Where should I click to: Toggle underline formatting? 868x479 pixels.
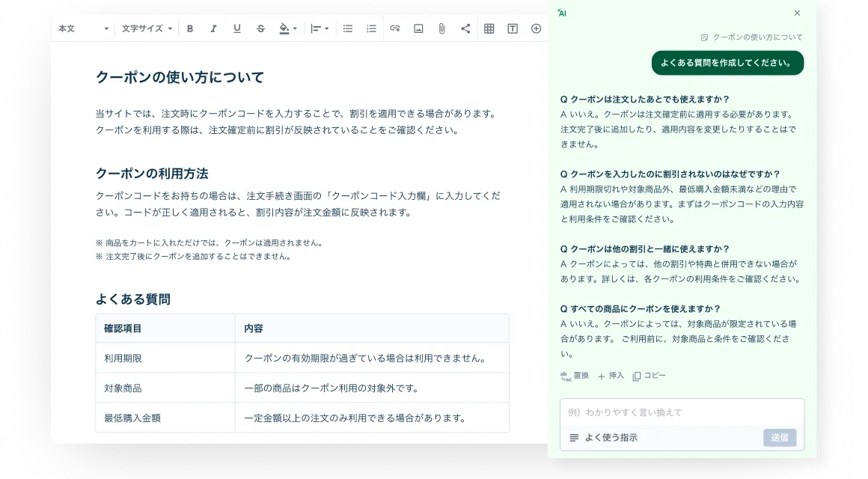coord(237,28)
